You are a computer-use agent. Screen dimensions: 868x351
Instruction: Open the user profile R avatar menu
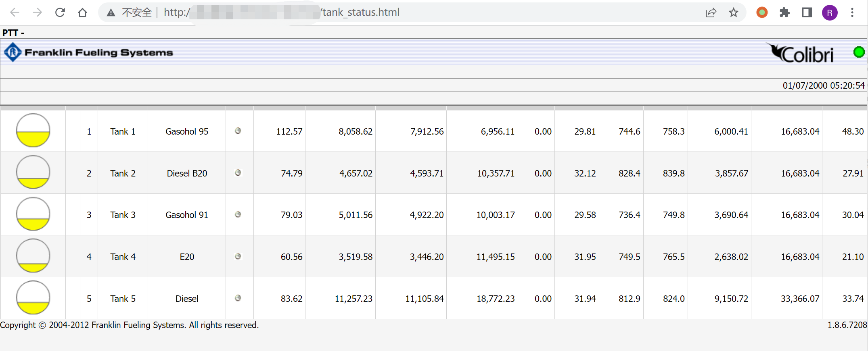coord(829,12)
